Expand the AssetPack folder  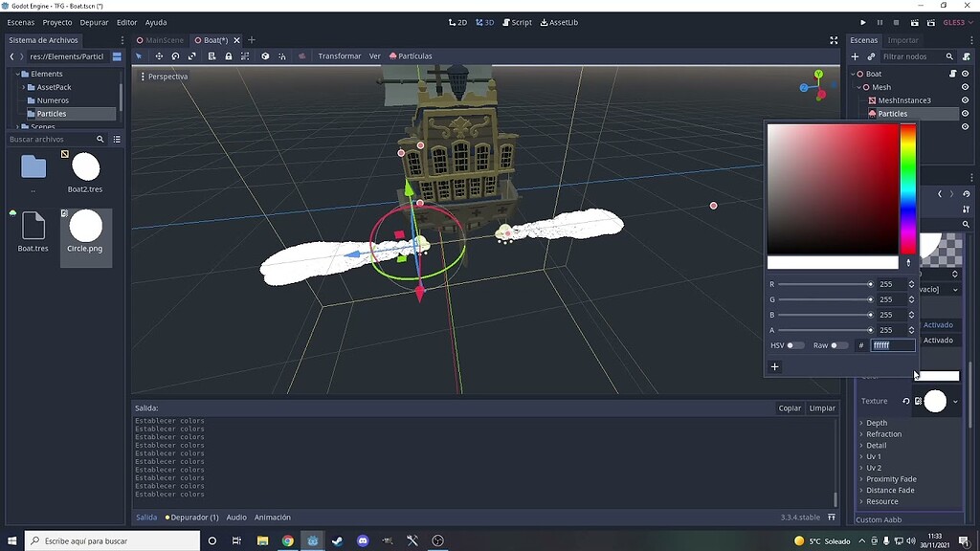tap(24, 87)
